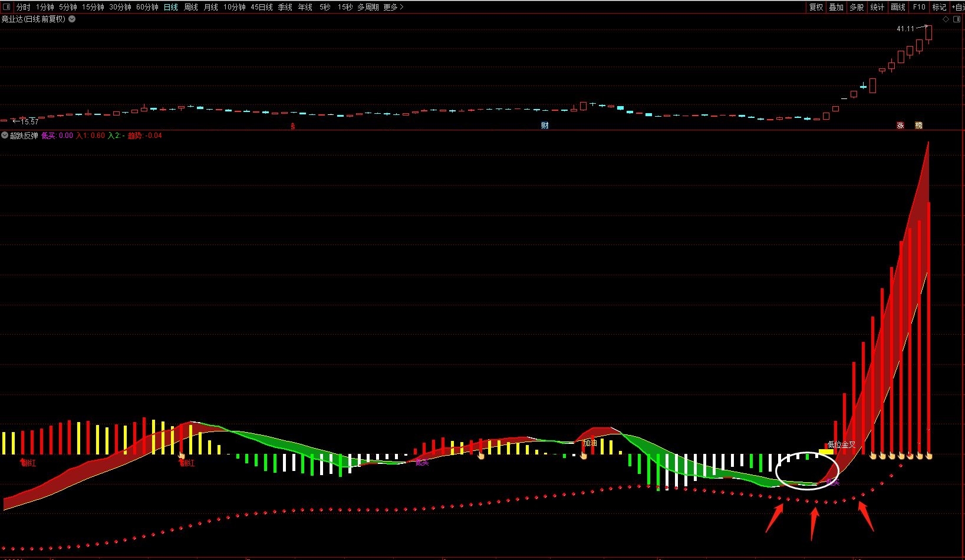Click the 低位金叉 signal label
The height and width of the screenshot is (560, 965).
click(842, 444)
